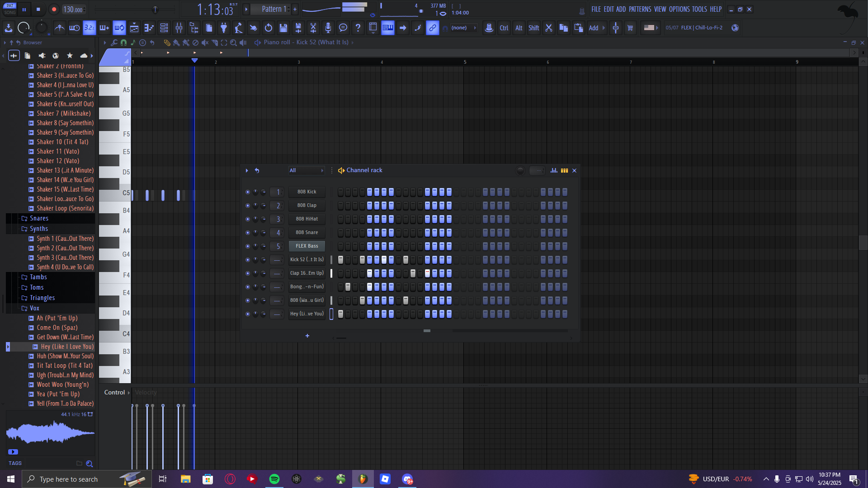Viewport: 868px width, 488px height.
Task: Open the Channel rack All filter dropdown
Action: (x=307, y=170)
